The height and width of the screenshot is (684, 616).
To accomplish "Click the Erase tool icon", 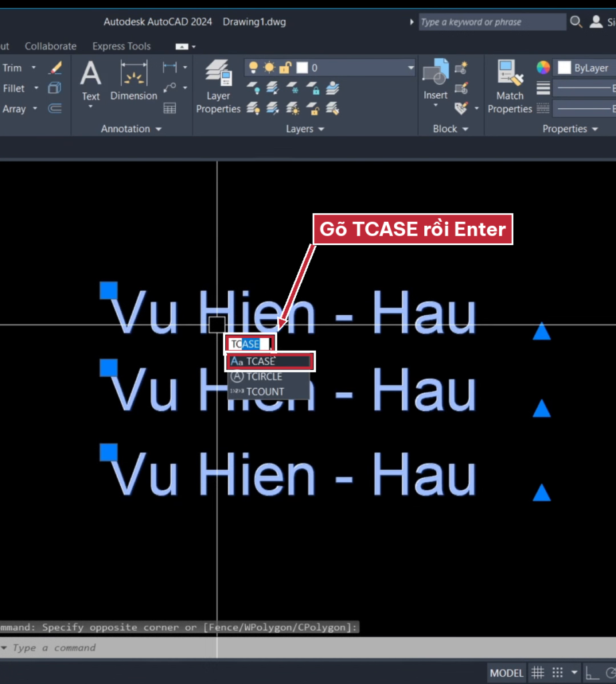I will [x=55, y=68].
